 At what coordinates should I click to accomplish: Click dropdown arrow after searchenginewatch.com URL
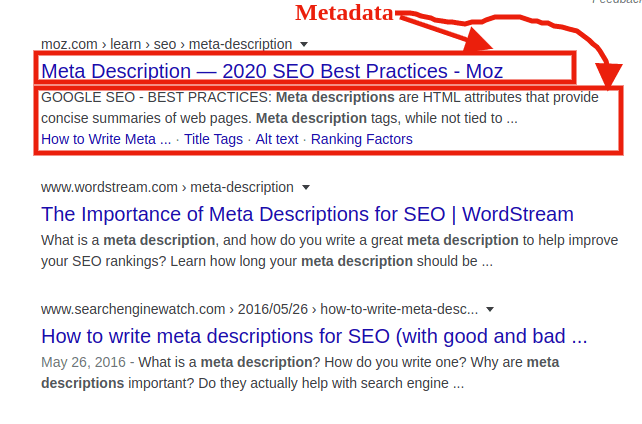(x=489, y=309)
